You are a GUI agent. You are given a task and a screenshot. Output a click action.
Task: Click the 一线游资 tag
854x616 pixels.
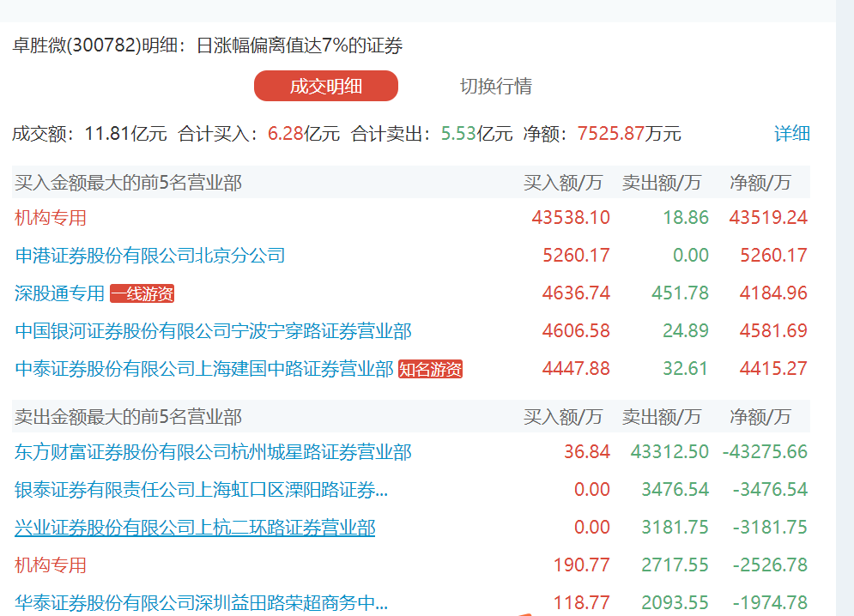pyautogui.click(x=142, y=293)
